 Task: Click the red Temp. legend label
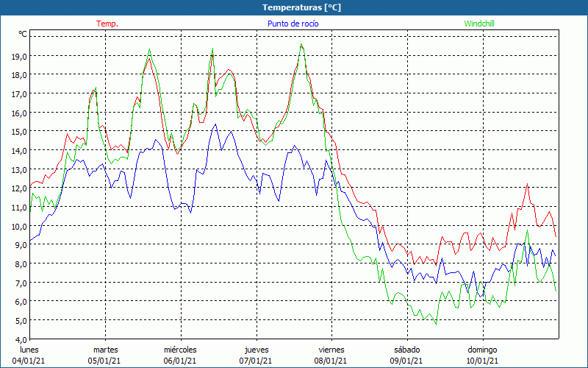107,24
